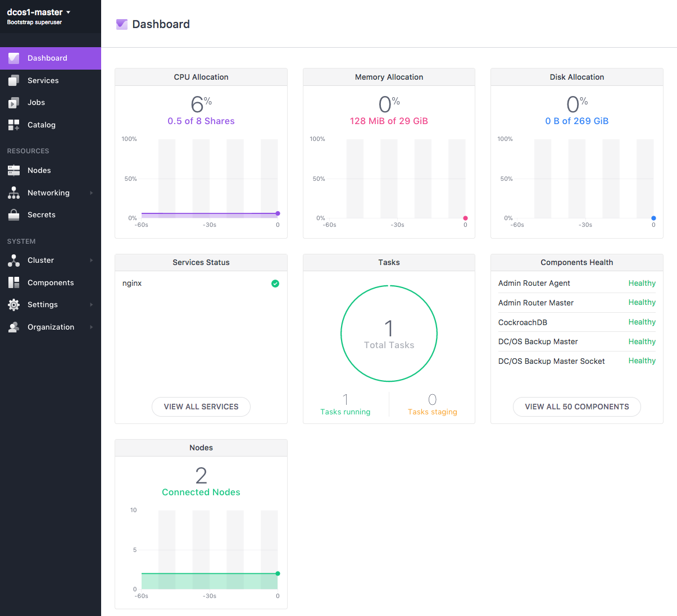This screenshot has width=677, height=616.
Task: Click the 'Tasks staging' label
Action: (x=433, y=412)
